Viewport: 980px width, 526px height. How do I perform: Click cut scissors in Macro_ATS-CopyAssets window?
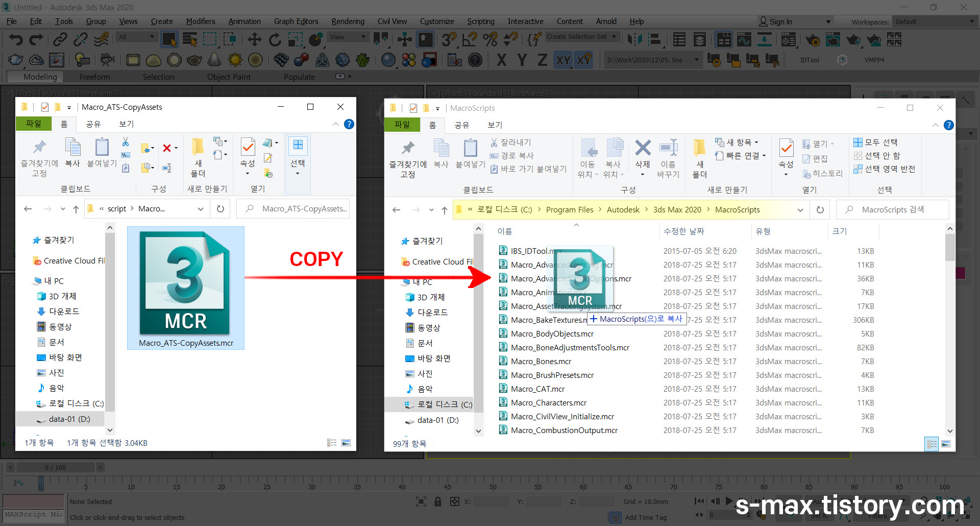[126, 141]
